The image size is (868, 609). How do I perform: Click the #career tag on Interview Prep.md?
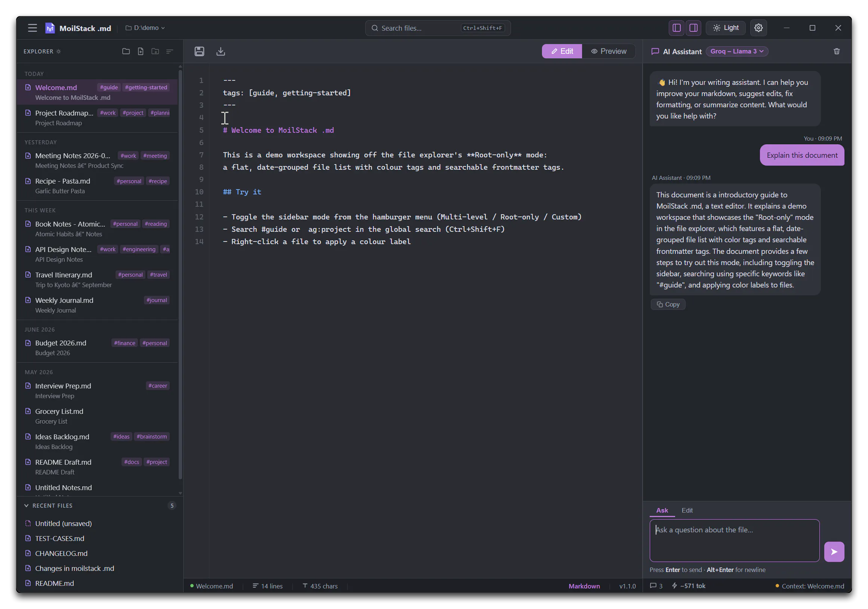click(158, 385)
